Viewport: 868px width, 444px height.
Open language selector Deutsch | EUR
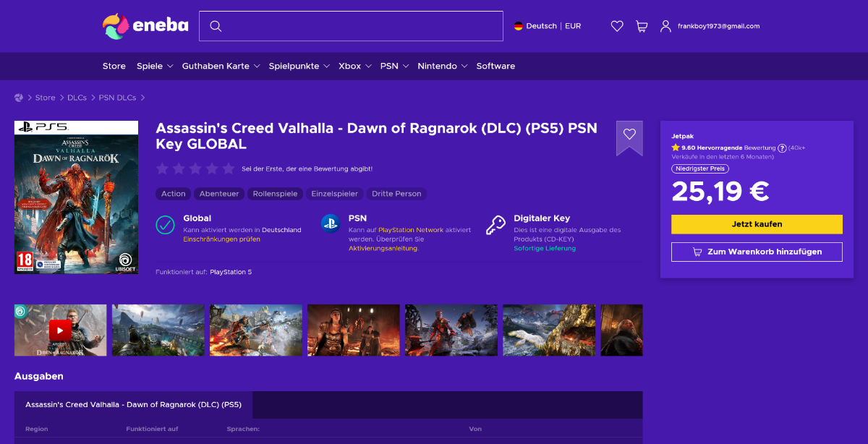[x=548, y=26]
